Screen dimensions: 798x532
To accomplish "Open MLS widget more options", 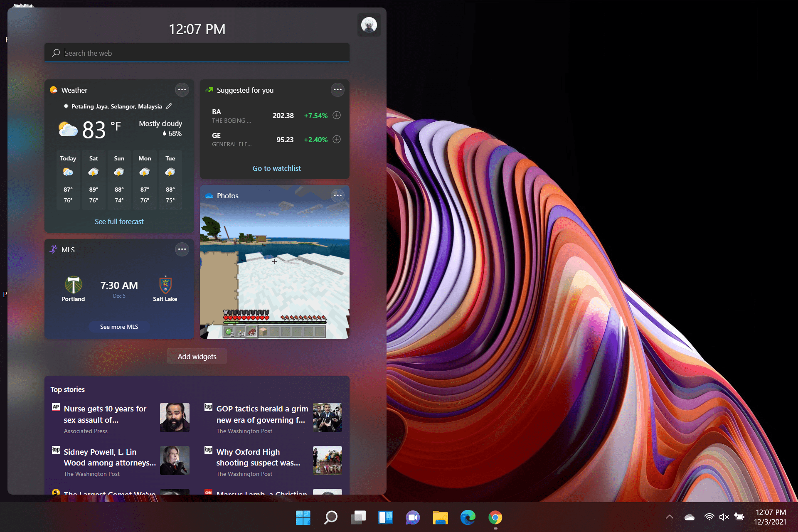I will [182, 249].
